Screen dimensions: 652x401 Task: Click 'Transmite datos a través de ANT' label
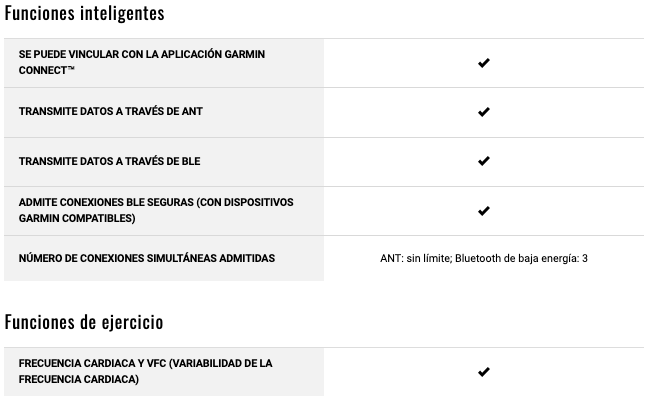(111, 111)
